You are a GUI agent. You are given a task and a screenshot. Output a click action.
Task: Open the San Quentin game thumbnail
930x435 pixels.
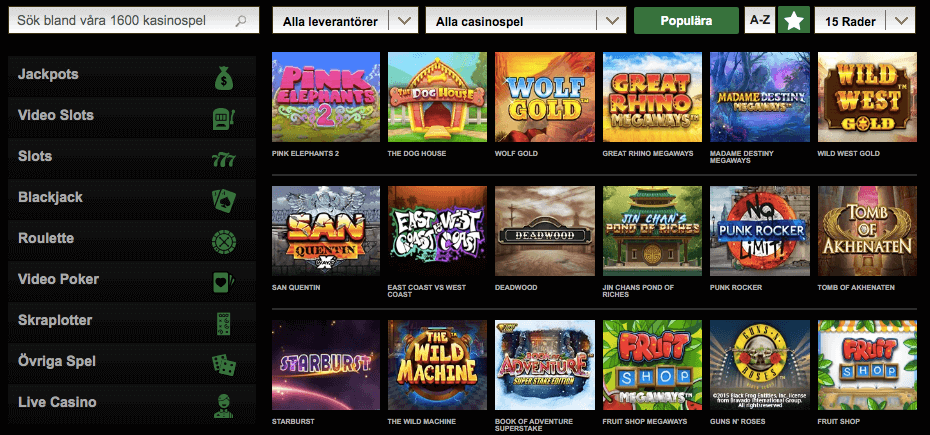[326, 231]
